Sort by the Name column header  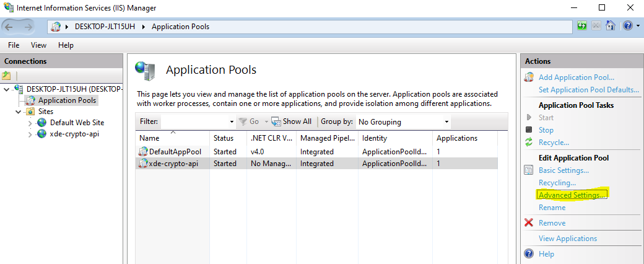[x=173, y=138]
